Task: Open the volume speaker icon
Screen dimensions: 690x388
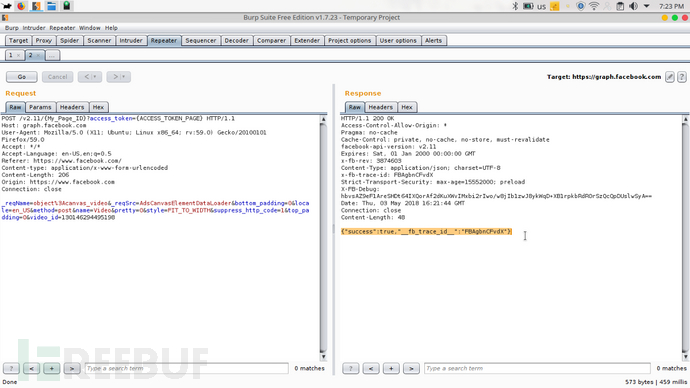Action: point(634,6)
